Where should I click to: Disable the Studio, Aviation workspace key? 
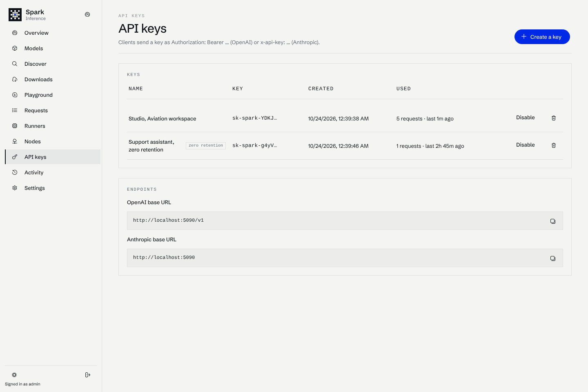[525, 118]
